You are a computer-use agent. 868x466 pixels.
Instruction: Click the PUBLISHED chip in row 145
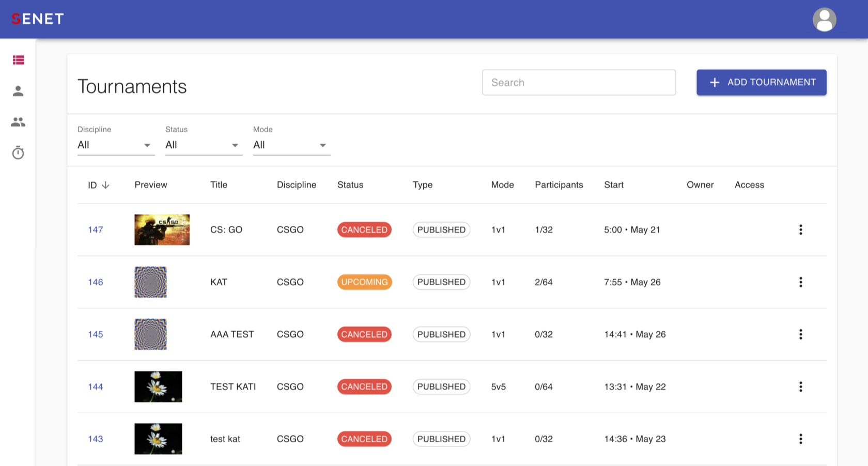pos(441,334)
